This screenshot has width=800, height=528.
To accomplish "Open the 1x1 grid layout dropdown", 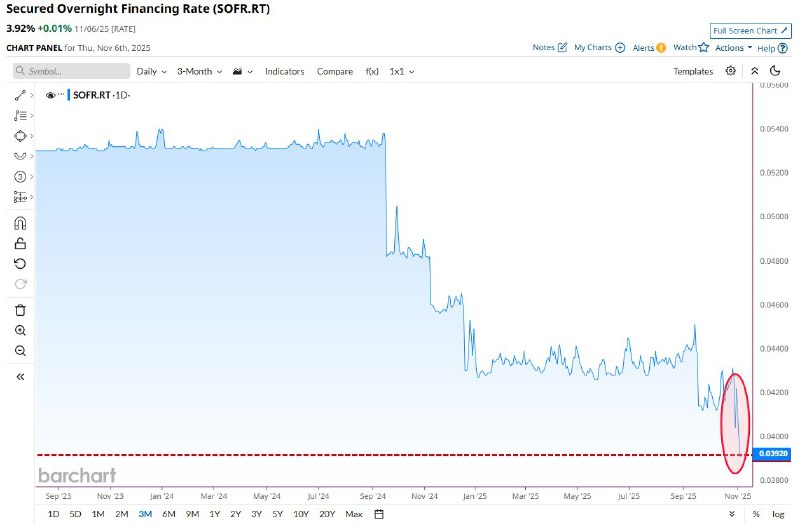I will coord(402,71).
